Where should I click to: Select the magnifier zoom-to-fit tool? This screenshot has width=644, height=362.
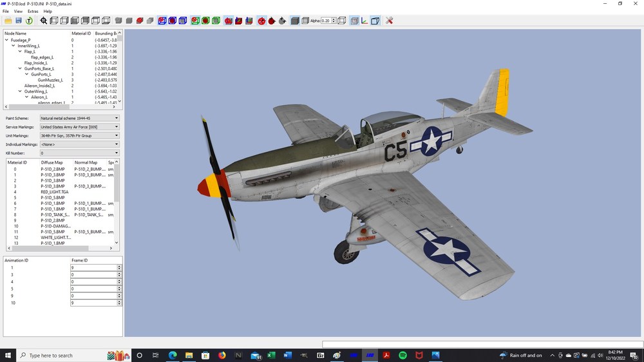coord(44,21)
